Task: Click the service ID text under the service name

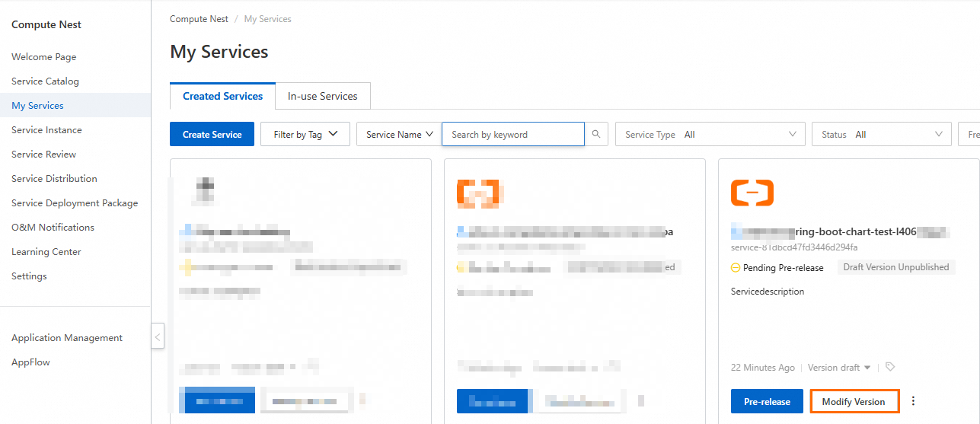Action: click(x=794, y=247)
